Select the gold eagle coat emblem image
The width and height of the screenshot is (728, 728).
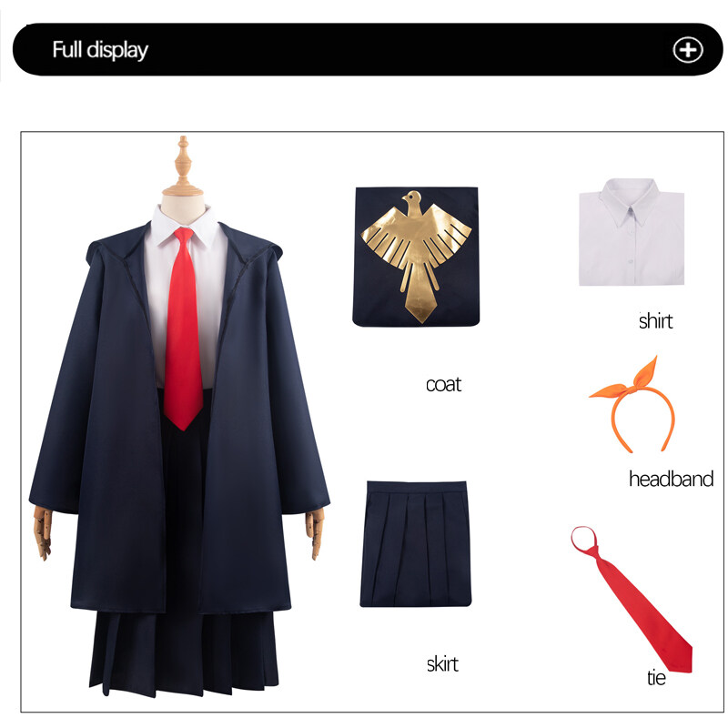(416, 257)
